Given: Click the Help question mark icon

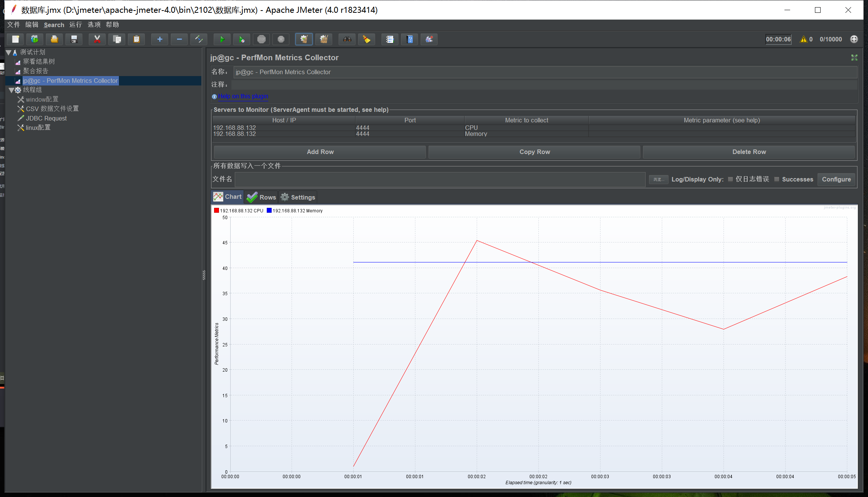Looking at the screenshot, I should (410, 39).
